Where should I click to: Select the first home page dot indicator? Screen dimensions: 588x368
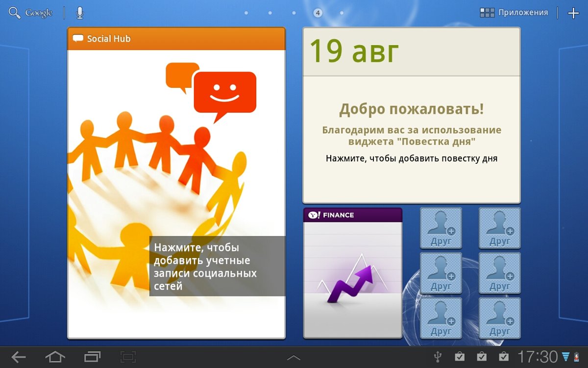pyautogui.click(x=246, y=13)
